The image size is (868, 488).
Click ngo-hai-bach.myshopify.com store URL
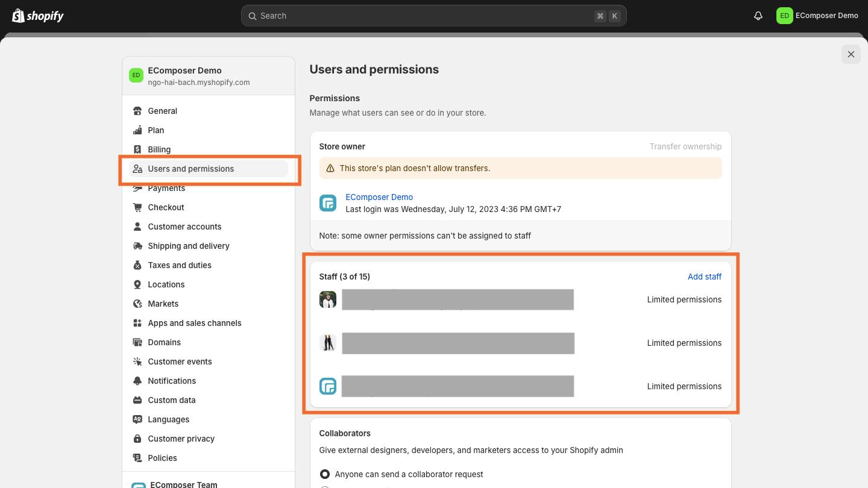(x=199, y=83)
